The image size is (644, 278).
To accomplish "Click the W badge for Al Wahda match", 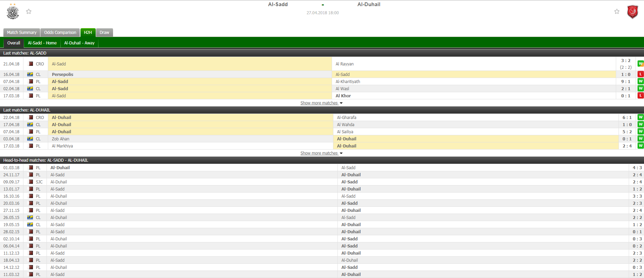I will coord(641,124).
